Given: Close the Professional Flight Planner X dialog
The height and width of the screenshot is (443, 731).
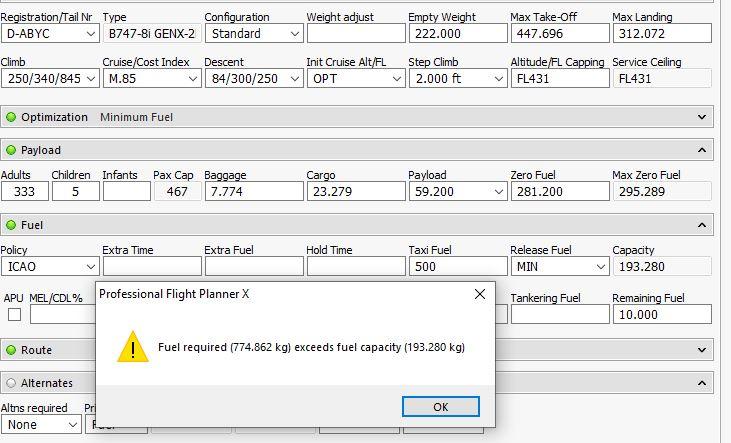Looking at the screenshot, I should [480, 294].
